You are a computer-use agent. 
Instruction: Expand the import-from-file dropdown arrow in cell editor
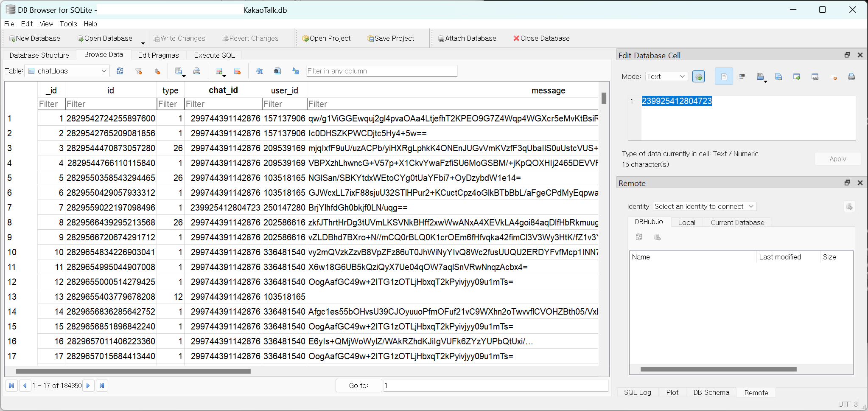pos(765,81)
